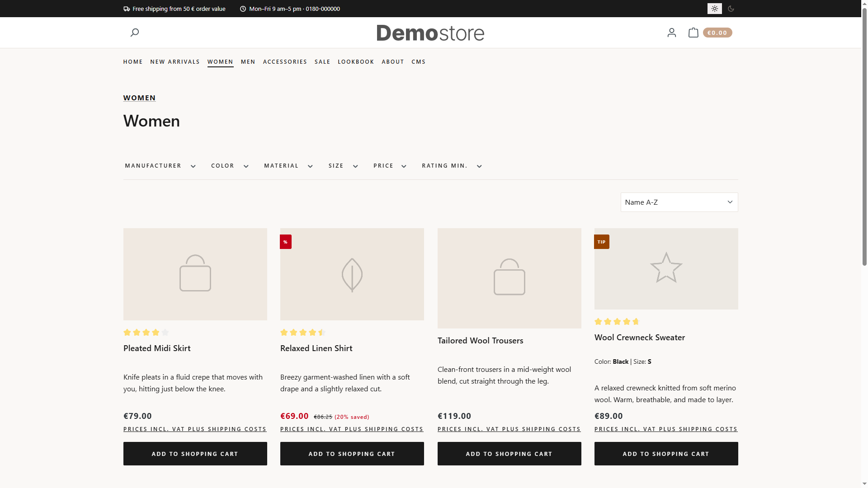The image size is (868, 488).
Task: Switch to light mode sun icon
Action: (715, 9)
